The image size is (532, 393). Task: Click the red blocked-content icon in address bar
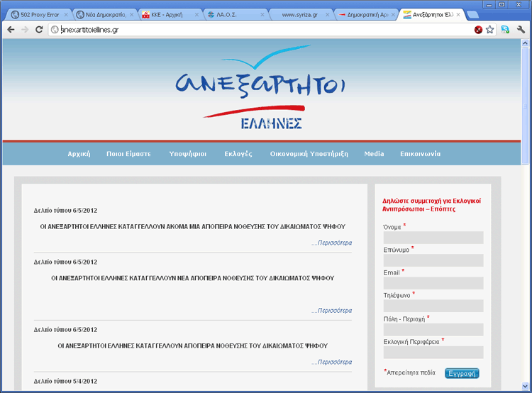(x=478, y=30)
